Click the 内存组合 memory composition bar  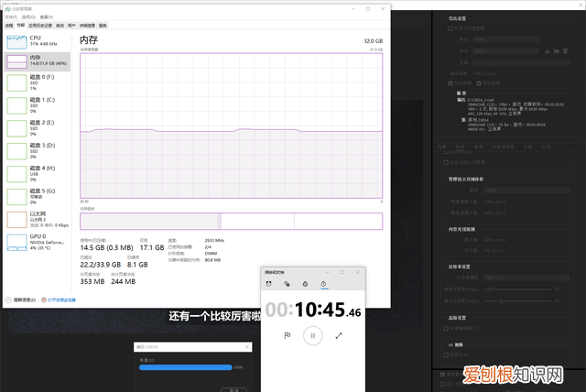(232, 221)
